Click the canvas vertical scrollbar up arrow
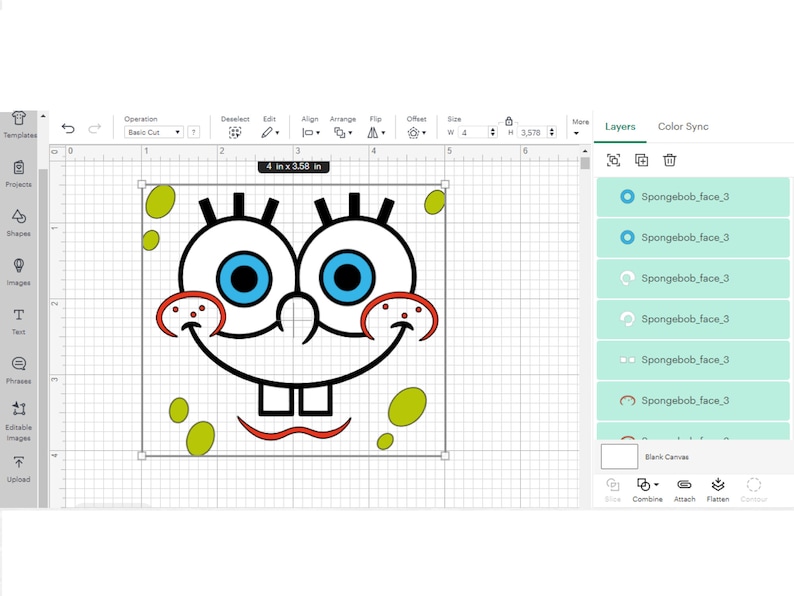Image resolution: width=794 pixels, height=596 pixels. [585, 151]
